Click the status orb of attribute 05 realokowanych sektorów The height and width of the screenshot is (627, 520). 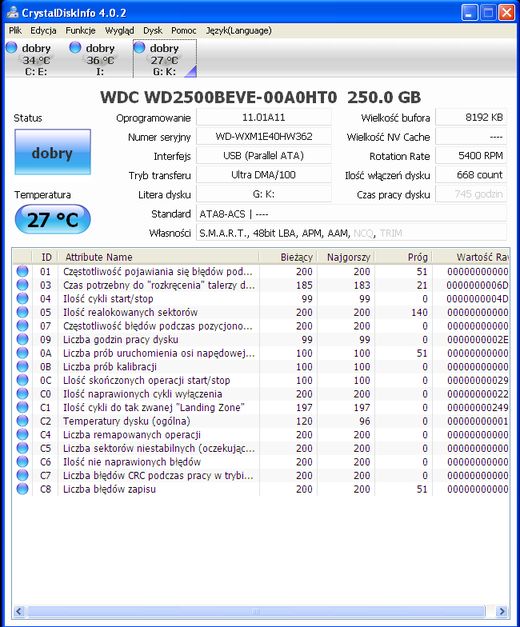tap(22, 312)
